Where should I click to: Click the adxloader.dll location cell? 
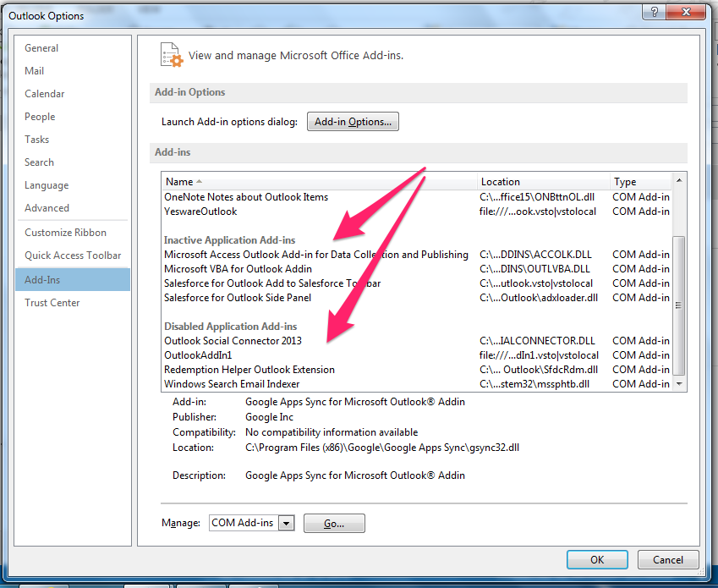pyautogui.click(x=539, y=298)
